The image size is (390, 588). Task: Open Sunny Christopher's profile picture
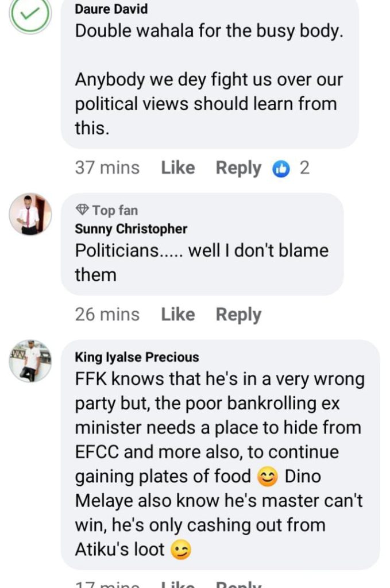tap(30, 214)
